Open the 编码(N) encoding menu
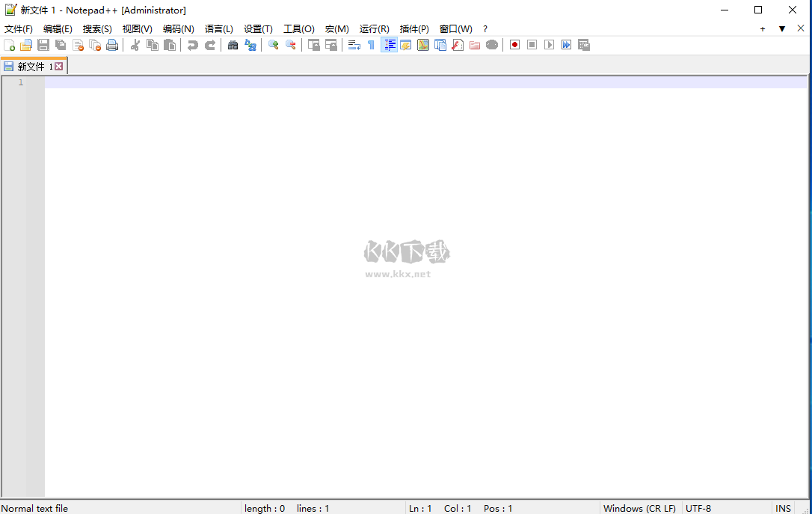Viewport: 812px width, 514px height. (178, 28)
